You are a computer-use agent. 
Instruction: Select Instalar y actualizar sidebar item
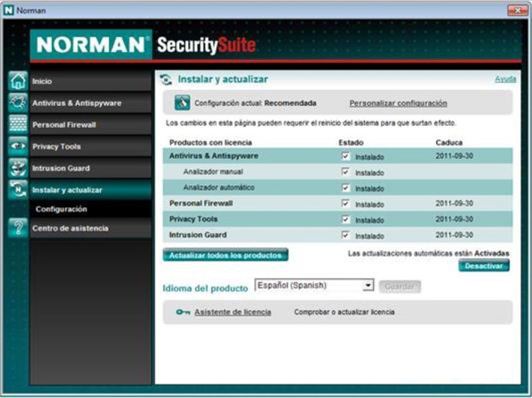[x=90, y=190]
